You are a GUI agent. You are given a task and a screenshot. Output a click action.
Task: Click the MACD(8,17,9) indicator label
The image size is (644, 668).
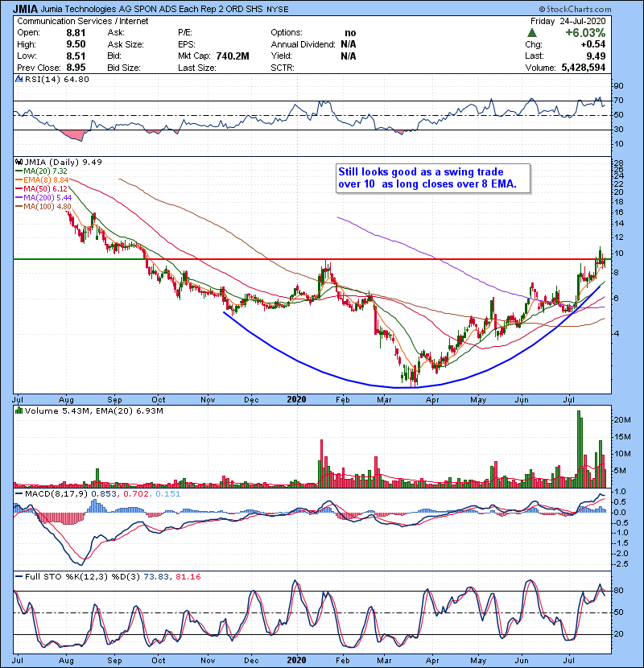[56, 494]
